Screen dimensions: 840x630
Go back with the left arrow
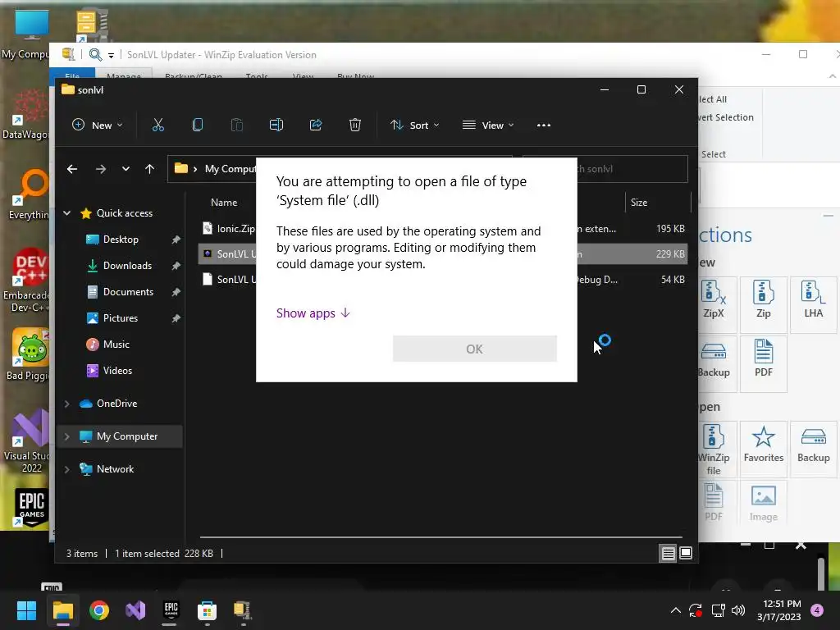pos(72,169)
